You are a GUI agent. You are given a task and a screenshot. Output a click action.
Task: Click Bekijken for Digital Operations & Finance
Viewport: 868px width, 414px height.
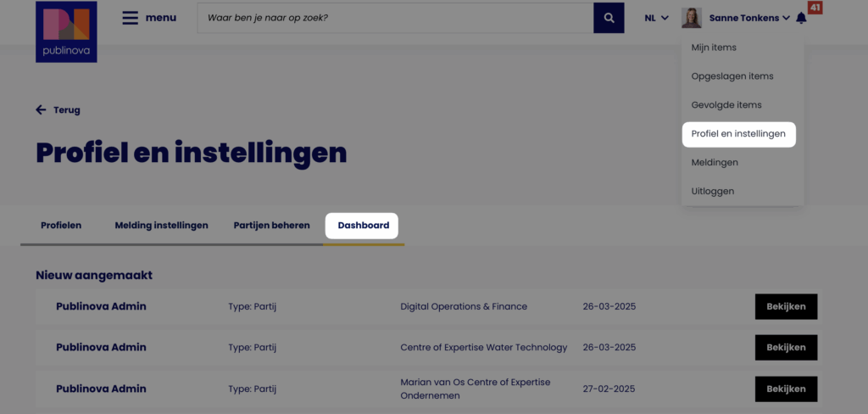click(x=786, y=306)
